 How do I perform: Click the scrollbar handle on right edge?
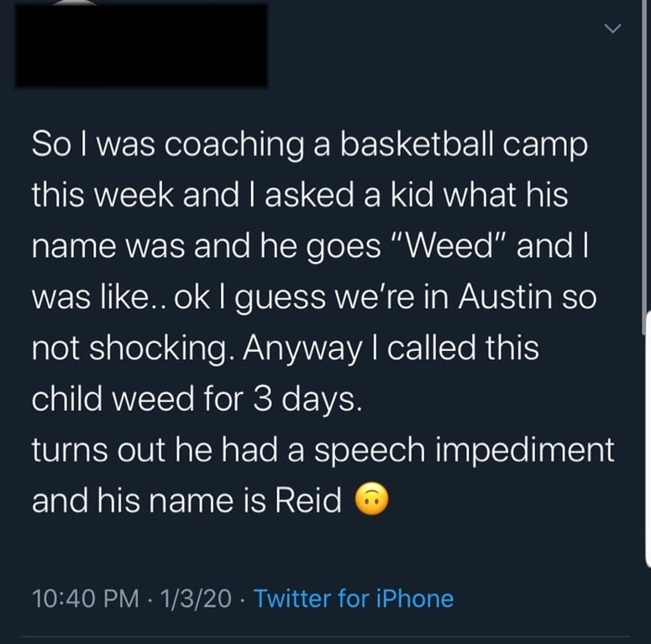646,437
